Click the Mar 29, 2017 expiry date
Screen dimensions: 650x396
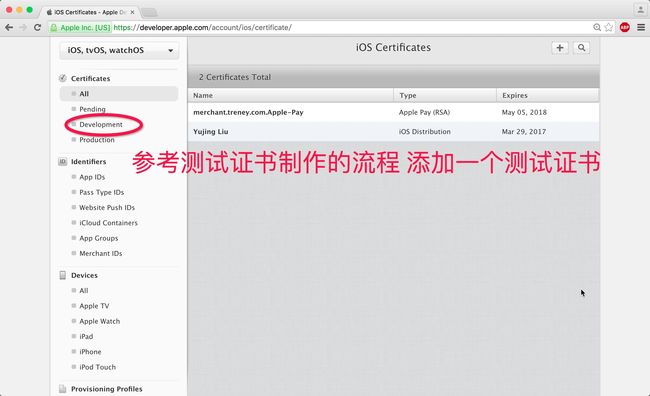point(524,131)
